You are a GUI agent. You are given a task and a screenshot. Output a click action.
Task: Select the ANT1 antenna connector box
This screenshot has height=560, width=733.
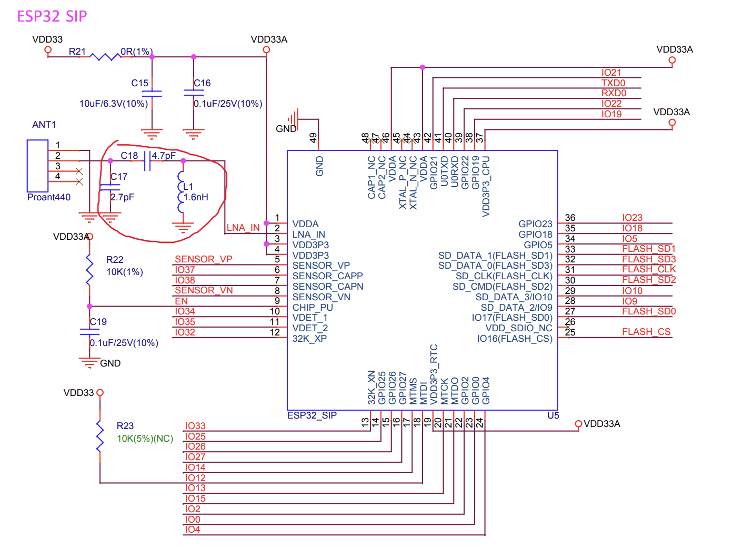point(37,166)
